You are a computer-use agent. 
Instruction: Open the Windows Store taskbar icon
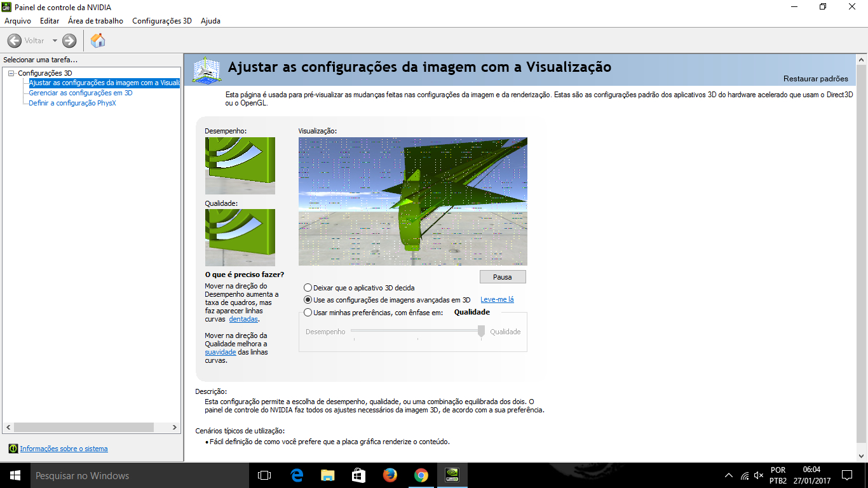tap(358, 475)
